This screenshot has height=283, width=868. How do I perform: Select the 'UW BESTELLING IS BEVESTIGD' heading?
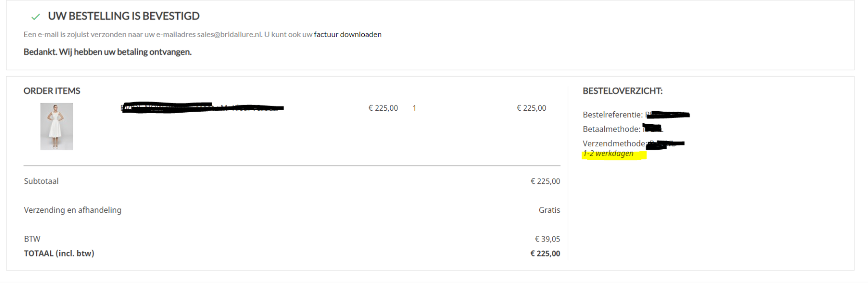point(124,16)
